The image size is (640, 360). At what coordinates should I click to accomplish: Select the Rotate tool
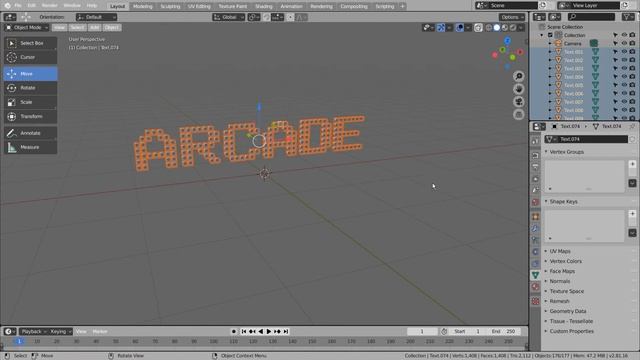click(31, 88)
